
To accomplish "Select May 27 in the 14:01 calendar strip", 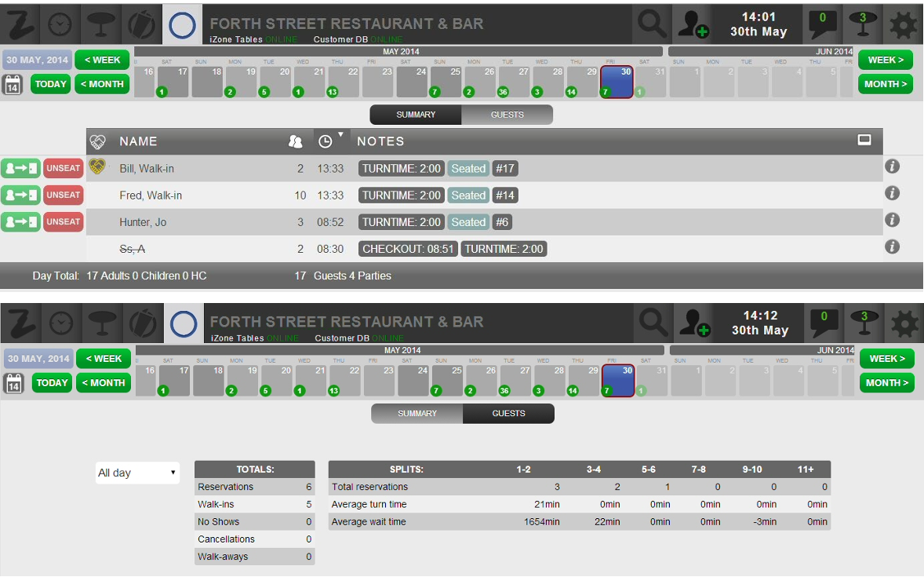I will tap(515, 82).
